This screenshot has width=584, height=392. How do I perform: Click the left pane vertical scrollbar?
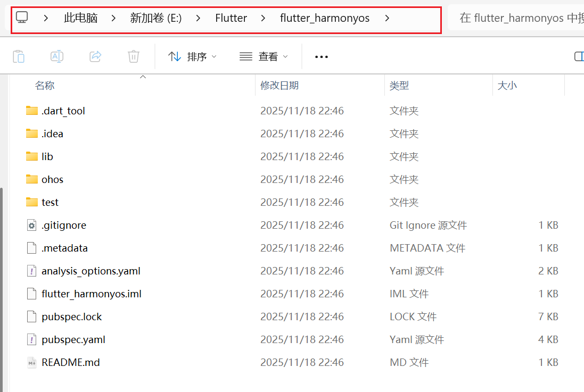click(x=2, y=290)
